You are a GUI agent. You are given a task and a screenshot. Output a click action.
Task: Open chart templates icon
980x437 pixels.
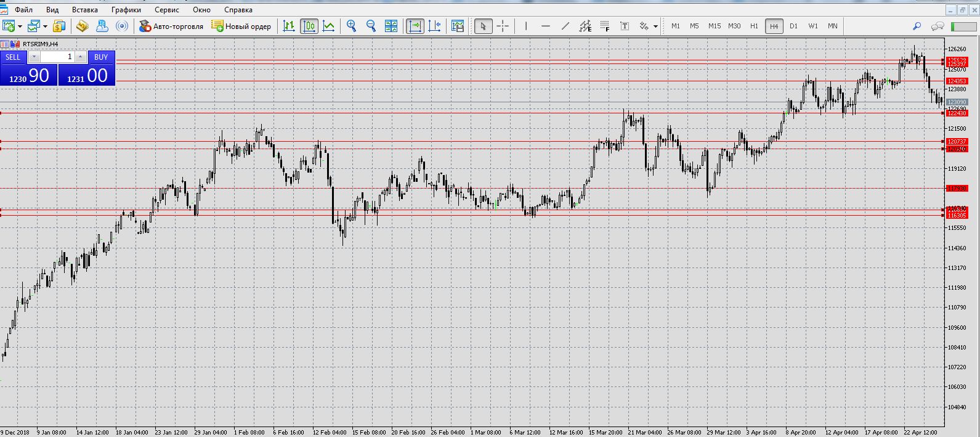coord(457,26)
